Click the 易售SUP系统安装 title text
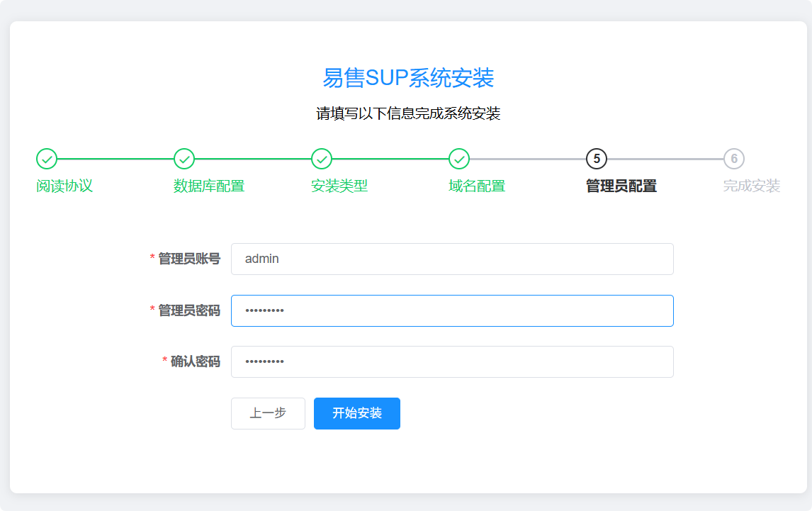The width and height of the screenshot is (812, 511). click(406, 79)
